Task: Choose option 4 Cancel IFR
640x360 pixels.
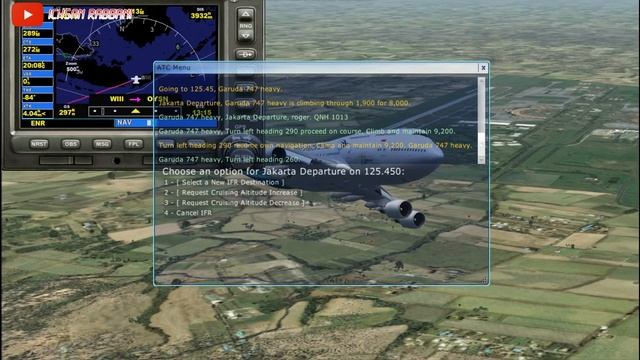Action: click(x=188, y=213)
